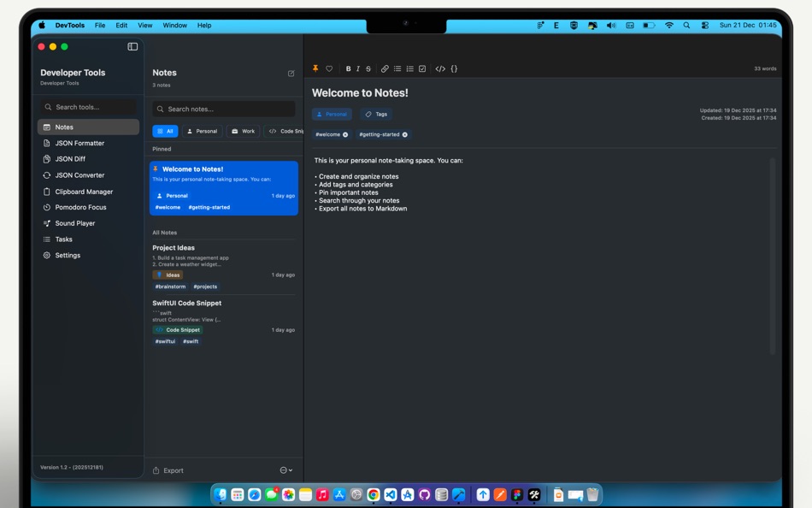Click the Export button
This screenshot has width=812, height=508.
click(x=168, y=470)
